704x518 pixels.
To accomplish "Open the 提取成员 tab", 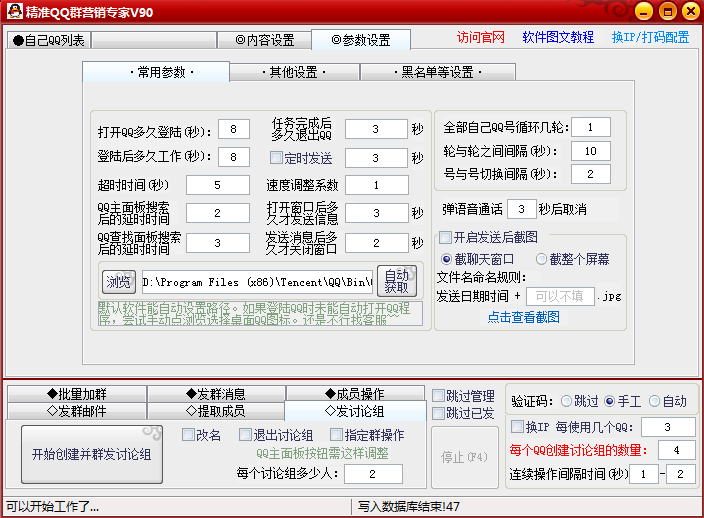I will [216, 411].
